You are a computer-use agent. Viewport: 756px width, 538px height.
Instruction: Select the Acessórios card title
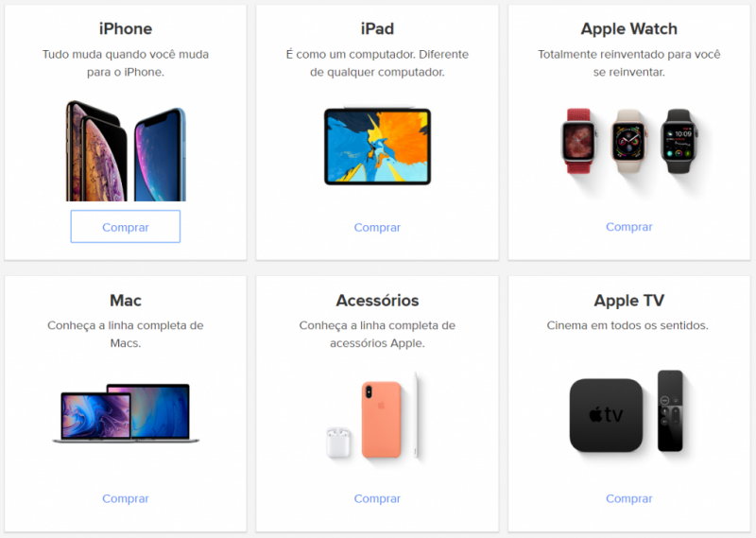point(377,300)
